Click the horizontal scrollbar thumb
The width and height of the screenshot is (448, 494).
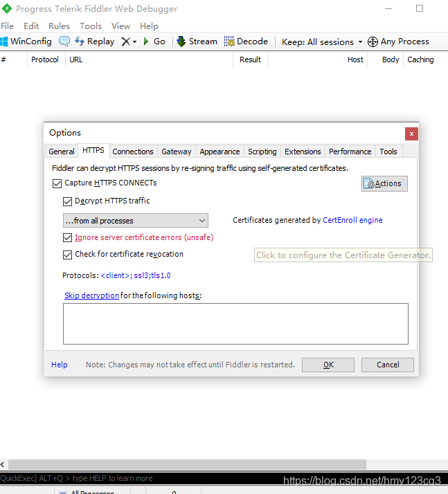(187, 464)
